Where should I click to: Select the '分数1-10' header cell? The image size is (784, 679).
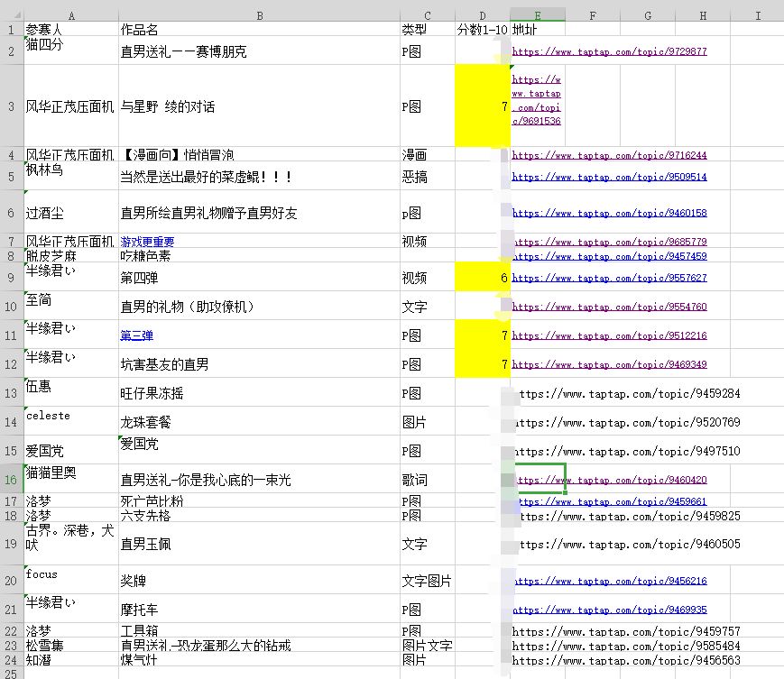point(483,29)
